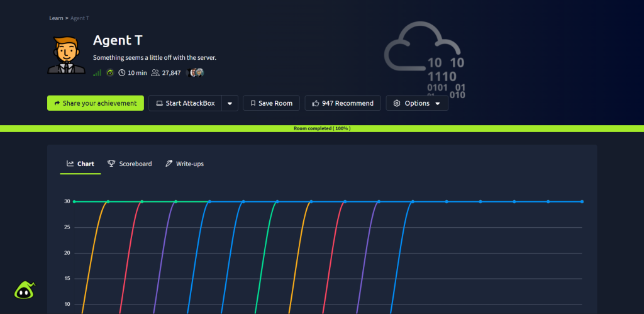The image size is (644, 314).
Task: Open the Write-ups tab
Action: 184,164
